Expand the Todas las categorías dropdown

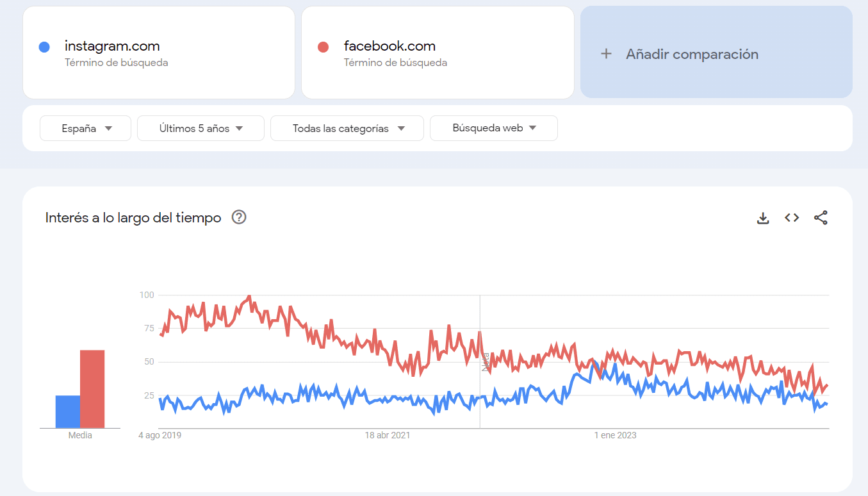click(347, 128)
